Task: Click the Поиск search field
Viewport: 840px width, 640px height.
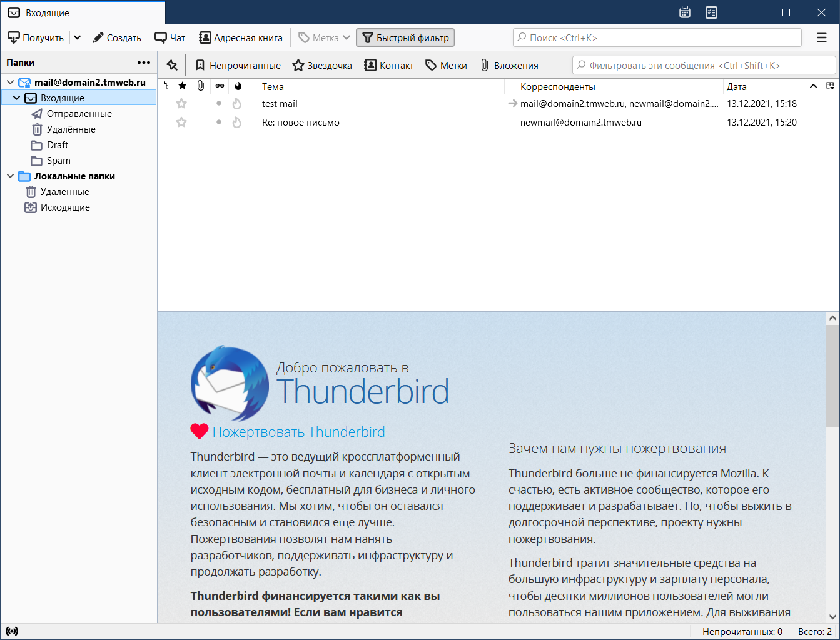Action: [657, 38]
